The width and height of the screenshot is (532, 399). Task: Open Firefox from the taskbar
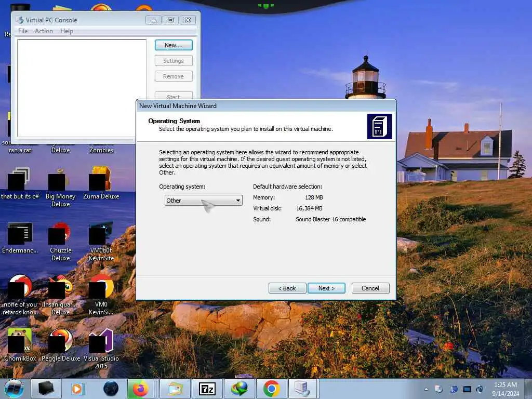coord(140,389)
